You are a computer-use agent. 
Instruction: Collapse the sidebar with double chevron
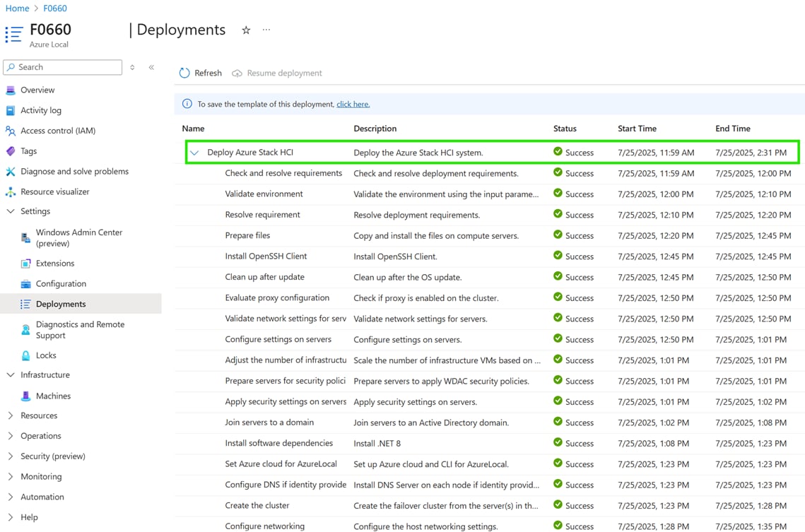151,67
